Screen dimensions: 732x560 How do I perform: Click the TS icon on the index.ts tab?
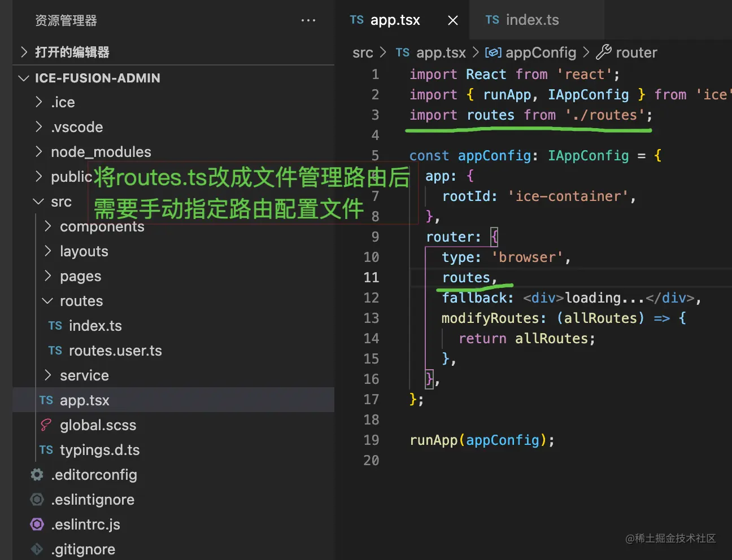tap(492, 20)
